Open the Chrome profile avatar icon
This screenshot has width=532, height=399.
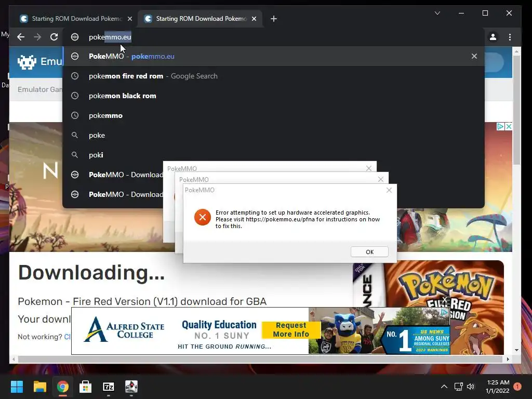click(493, 37)
